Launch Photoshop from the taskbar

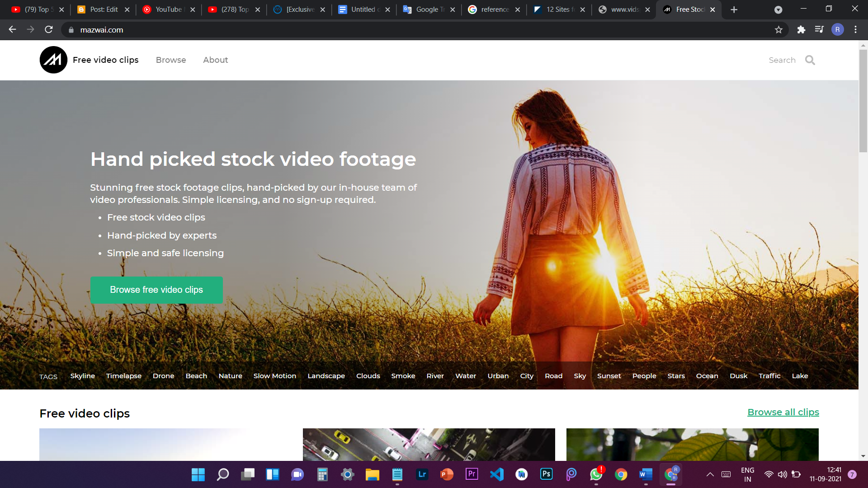tap(546, 474)
